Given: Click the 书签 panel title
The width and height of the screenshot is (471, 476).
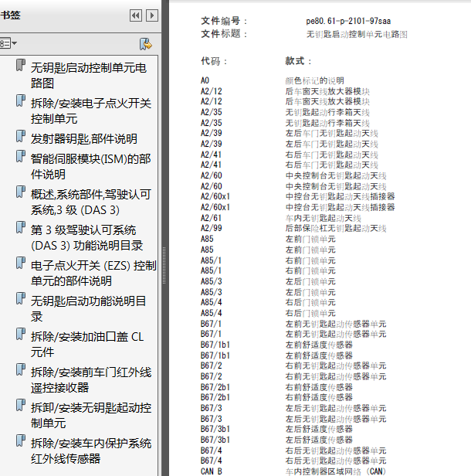Looking at the screenshot, I should (10, 15).
